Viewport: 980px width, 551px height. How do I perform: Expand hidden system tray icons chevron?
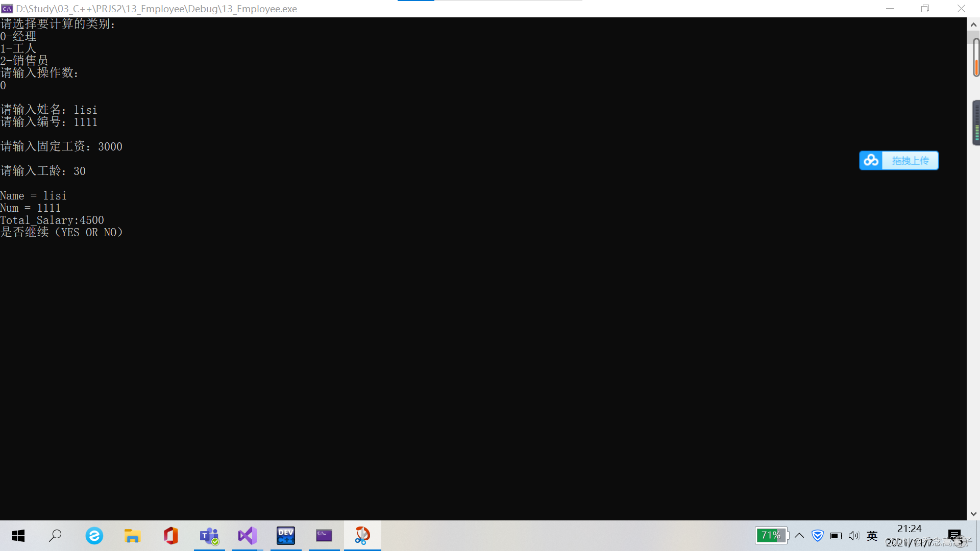tap(799, 536)
